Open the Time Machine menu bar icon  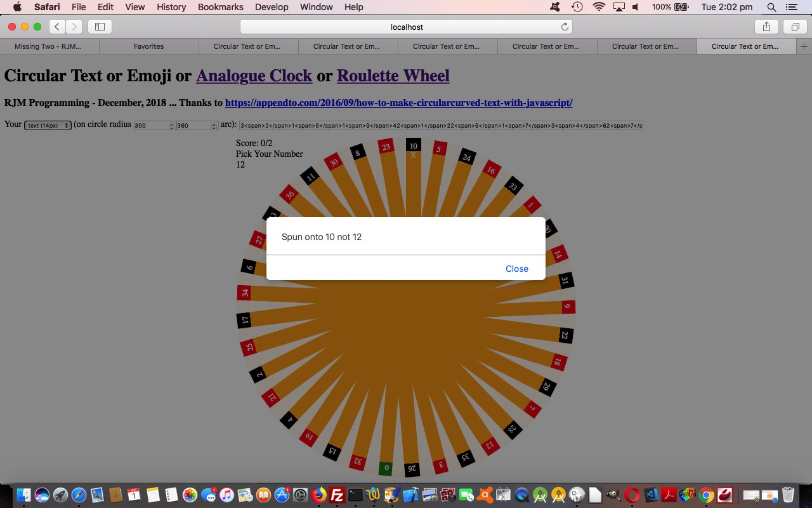coord(577,7)
